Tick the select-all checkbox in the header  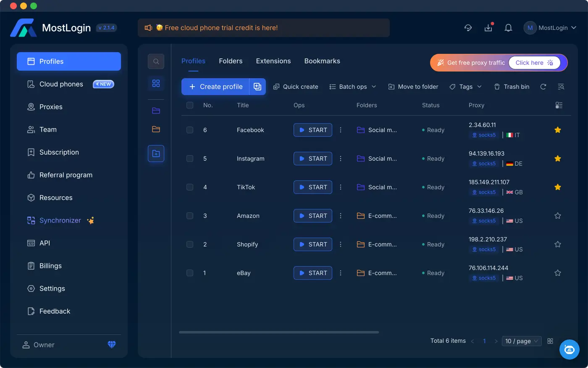coord(190,105)
